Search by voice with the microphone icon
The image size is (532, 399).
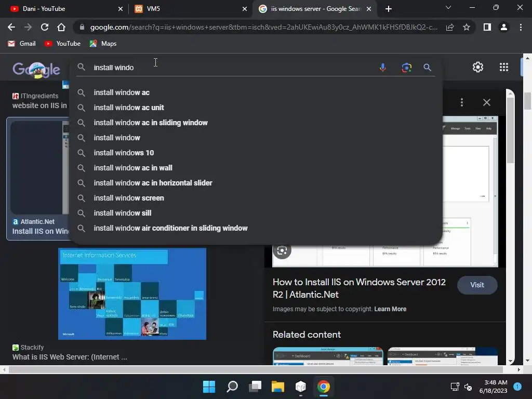coord(383,68)
